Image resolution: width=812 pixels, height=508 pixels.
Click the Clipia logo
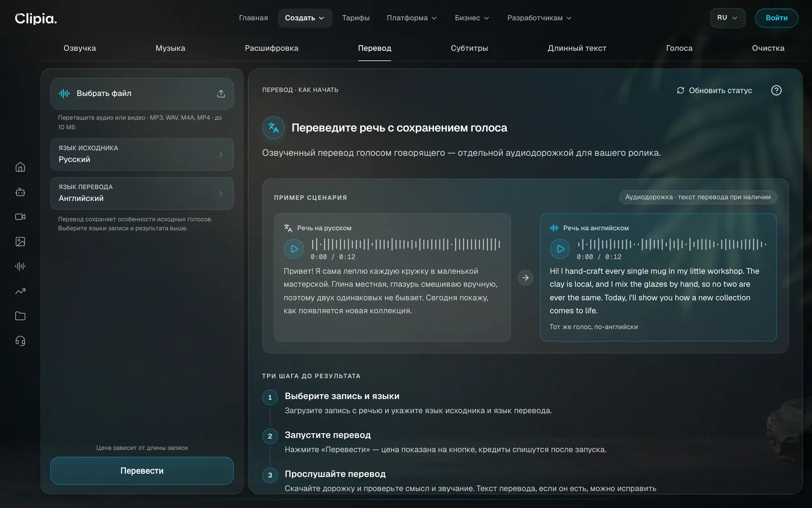coord(36,18)
